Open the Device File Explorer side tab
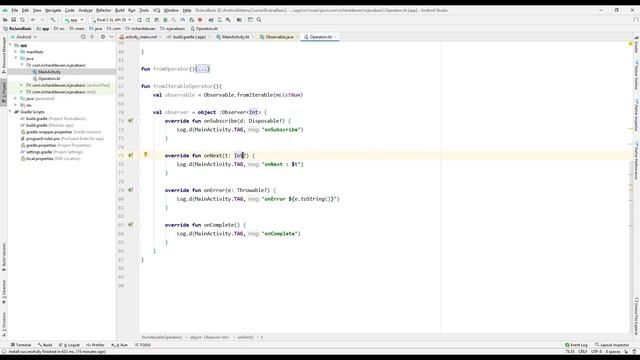The image size is (640, 360). click(x=636, y=316)
